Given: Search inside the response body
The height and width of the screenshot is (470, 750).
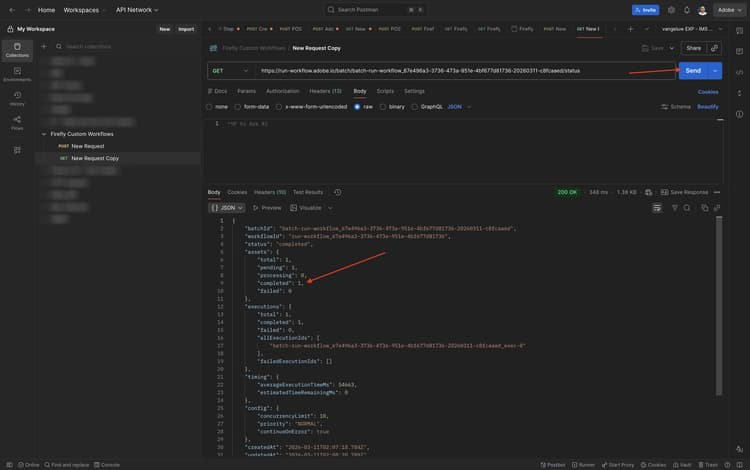Looking at the screenshot, I should pyautogui.click(x=687, y=208).
